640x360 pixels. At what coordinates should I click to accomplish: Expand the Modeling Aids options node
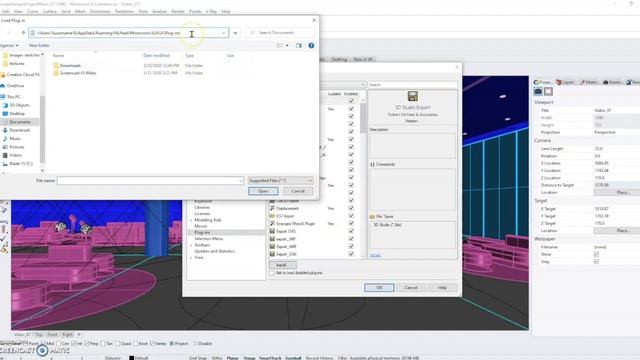191,220
